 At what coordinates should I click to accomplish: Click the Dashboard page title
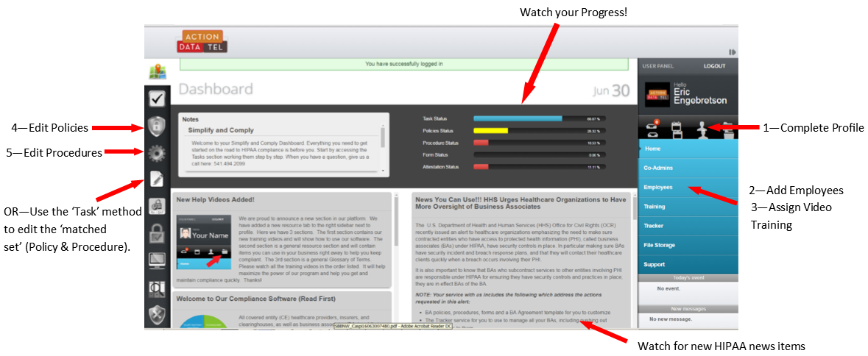pos(216,89)
